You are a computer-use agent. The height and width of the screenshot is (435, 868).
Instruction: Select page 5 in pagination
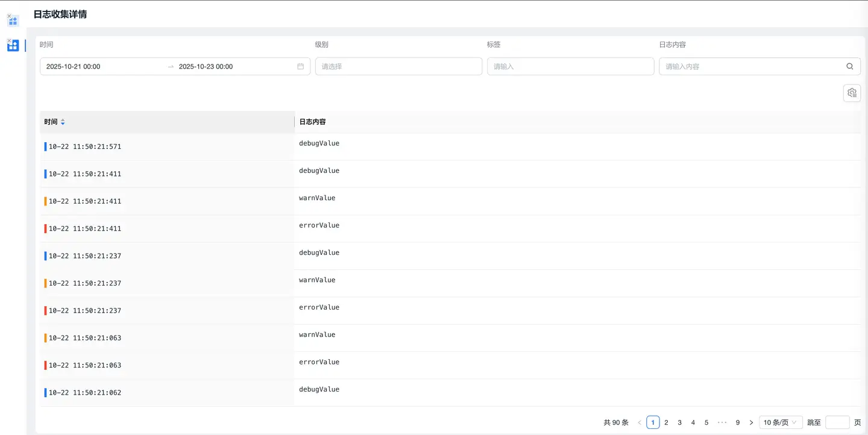pyautogui.click(x=706, y=422)
